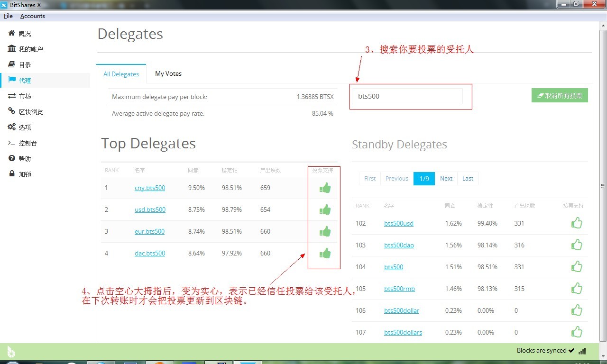Screen dimensions: 607x364
Task: Click the 1/9 page indicator
Action: (x=424, y=178)
